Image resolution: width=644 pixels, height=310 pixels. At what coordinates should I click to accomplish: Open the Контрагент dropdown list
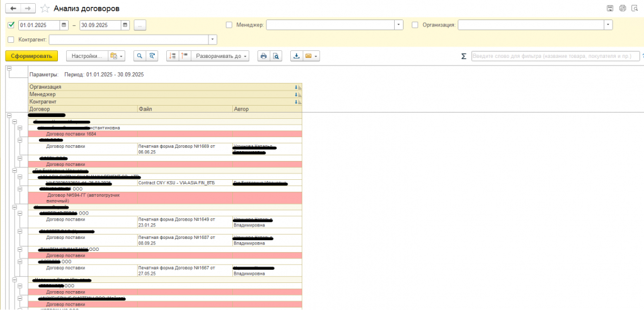pos(212,40)
